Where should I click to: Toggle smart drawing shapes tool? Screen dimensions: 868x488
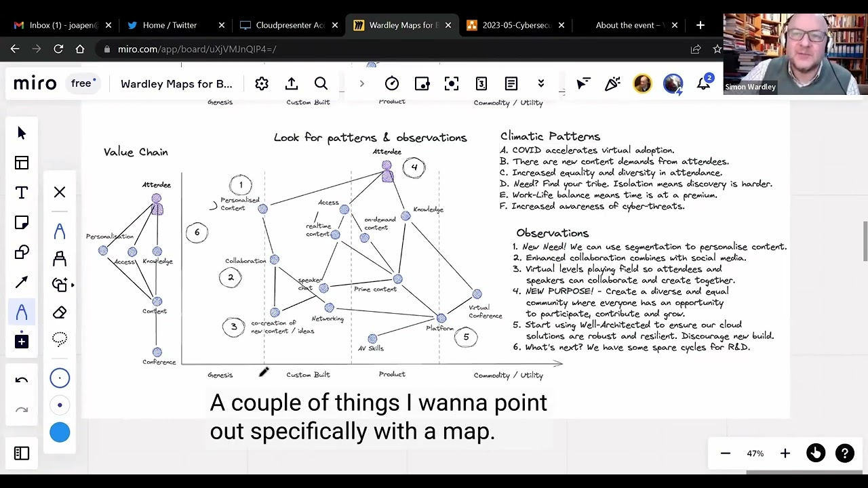click(61, 285)
